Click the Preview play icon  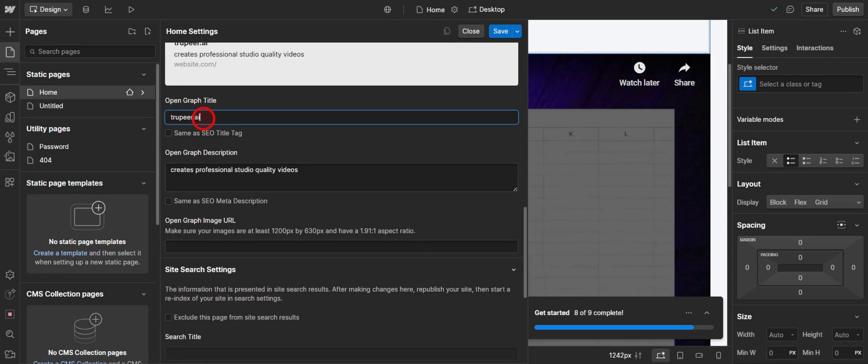pos(131,10)
